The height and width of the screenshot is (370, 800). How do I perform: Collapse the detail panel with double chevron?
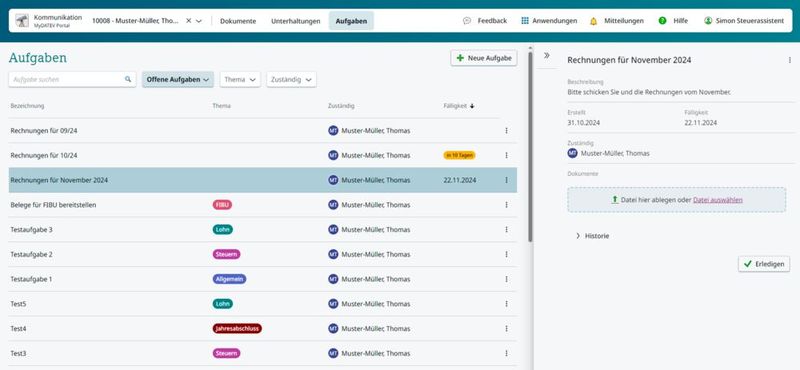[547, 56]
